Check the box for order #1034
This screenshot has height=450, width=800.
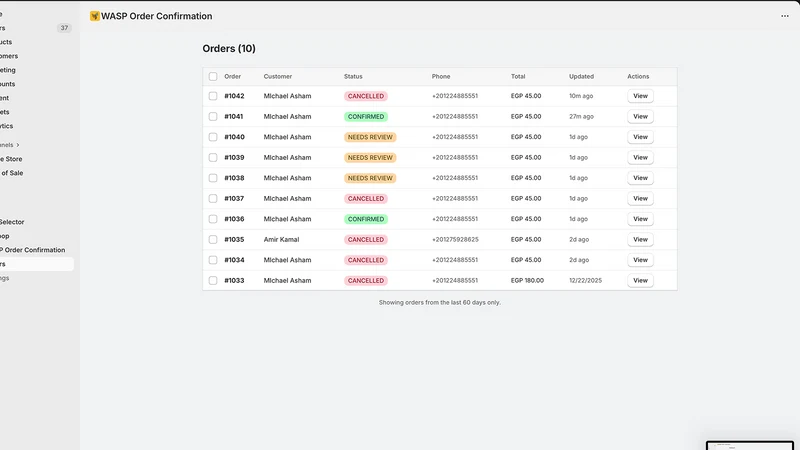click(213, 260)
